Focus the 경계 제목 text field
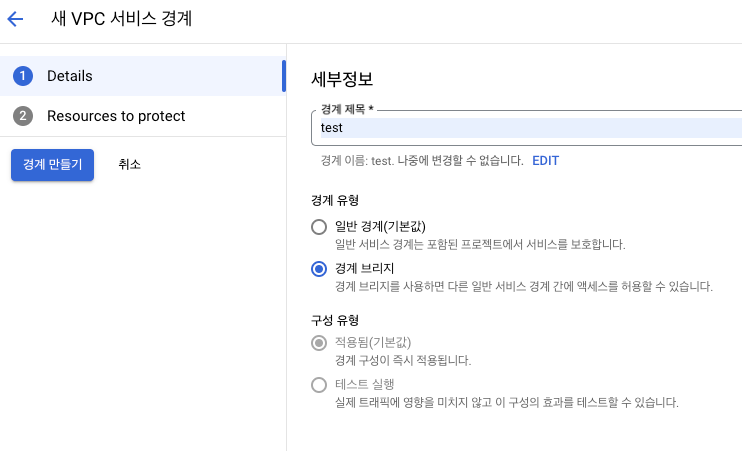Screen dimensions: 742x452 click(527, 128)
